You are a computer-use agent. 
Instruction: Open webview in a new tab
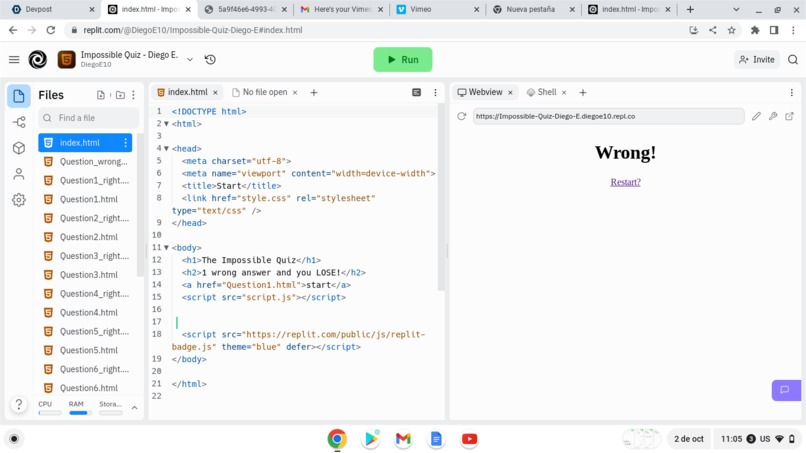tap(790, 116)
